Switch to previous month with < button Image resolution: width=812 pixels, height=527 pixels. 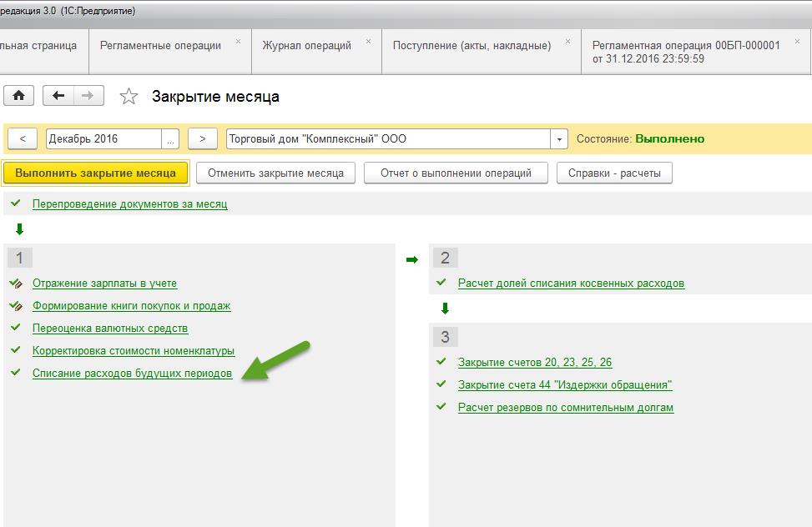[23, 138]
